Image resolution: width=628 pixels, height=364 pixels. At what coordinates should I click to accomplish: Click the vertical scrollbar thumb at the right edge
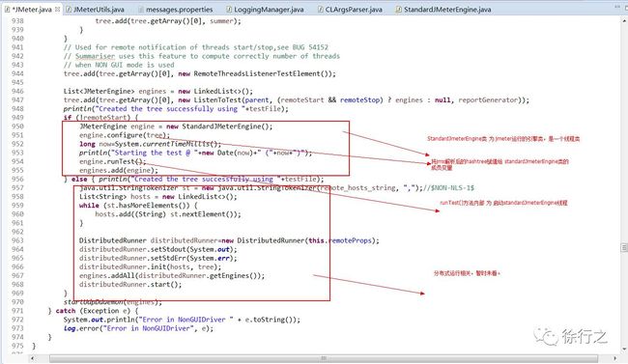pyautogui.click(x=624, y=248)
